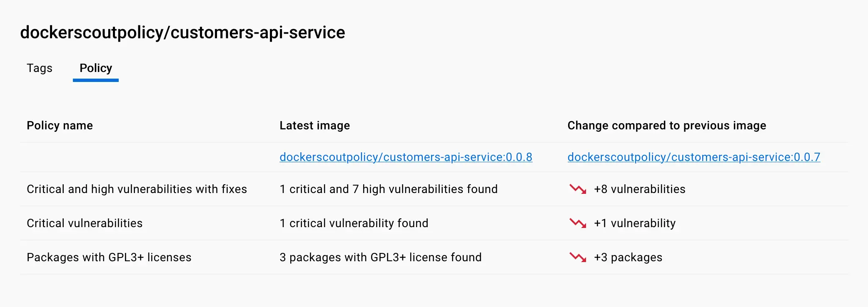Screen dimensions: 868x307
Task: Click the trend icon beside +3 packages
Action: 578,257
